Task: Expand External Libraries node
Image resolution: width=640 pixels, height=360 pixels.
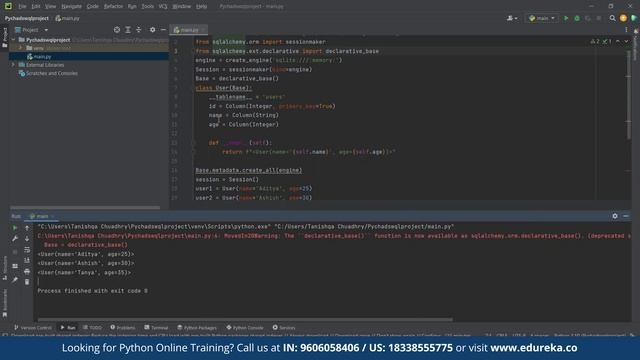Action: coord(13,65)
